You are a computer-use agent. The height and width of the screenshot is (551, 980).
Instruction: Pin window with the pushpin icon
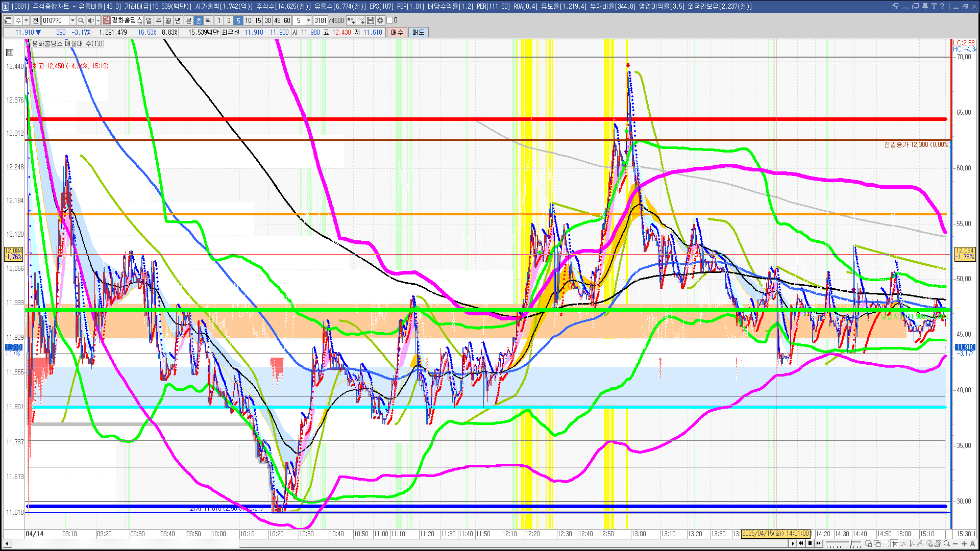(925, 6)
